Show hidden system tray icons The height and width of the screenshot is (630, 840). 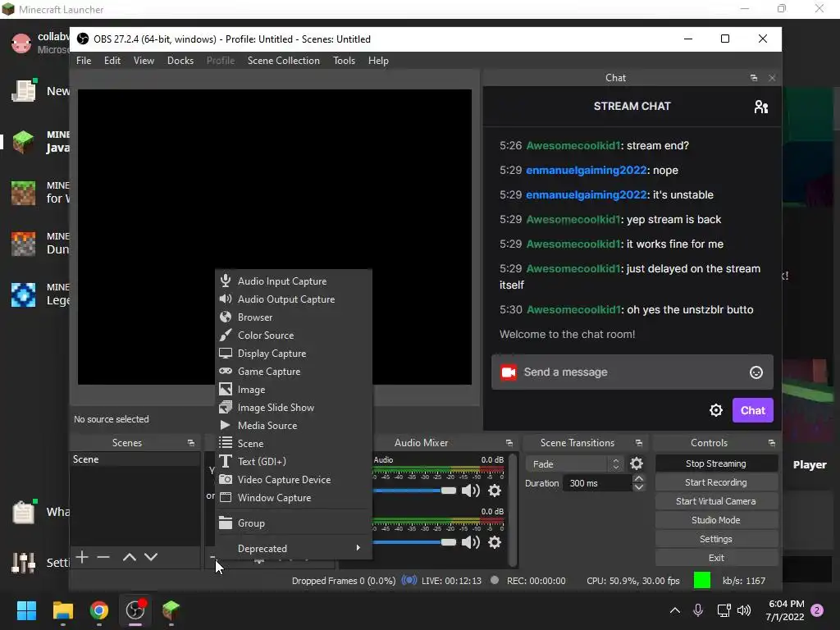point(675,610)
